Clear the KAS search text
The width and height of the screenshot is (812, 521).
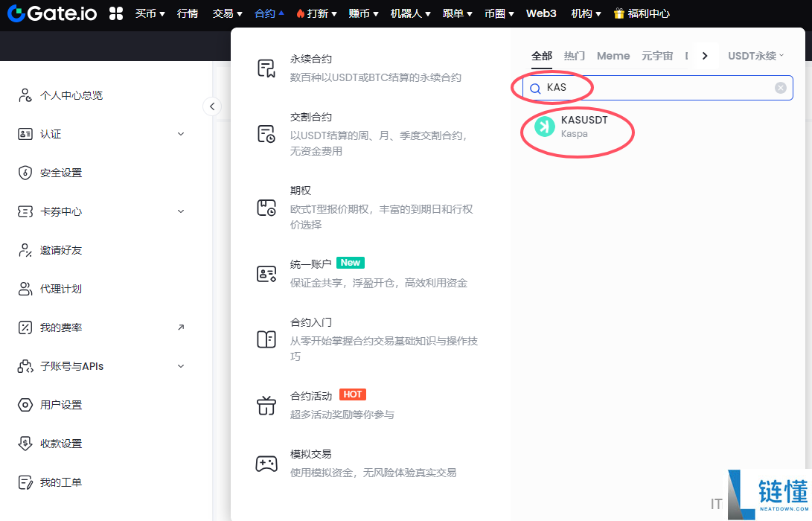[781, 88]
